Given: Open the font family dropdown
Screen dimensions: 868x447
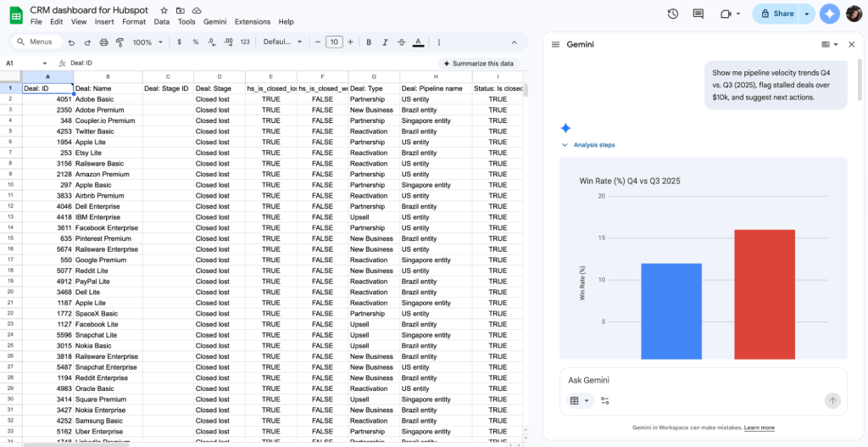Looking at the screenshot, I should [282, 42].
